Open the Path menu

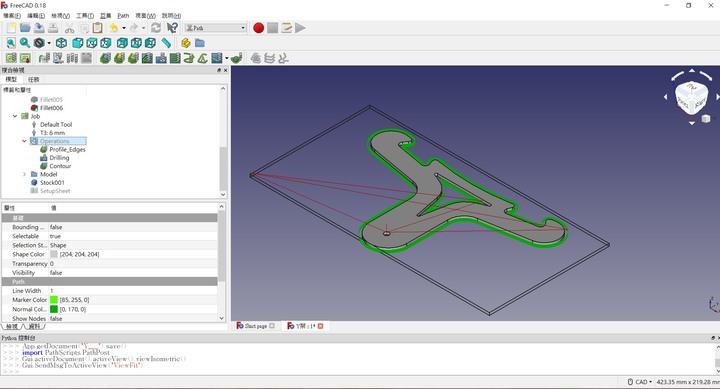123,16
